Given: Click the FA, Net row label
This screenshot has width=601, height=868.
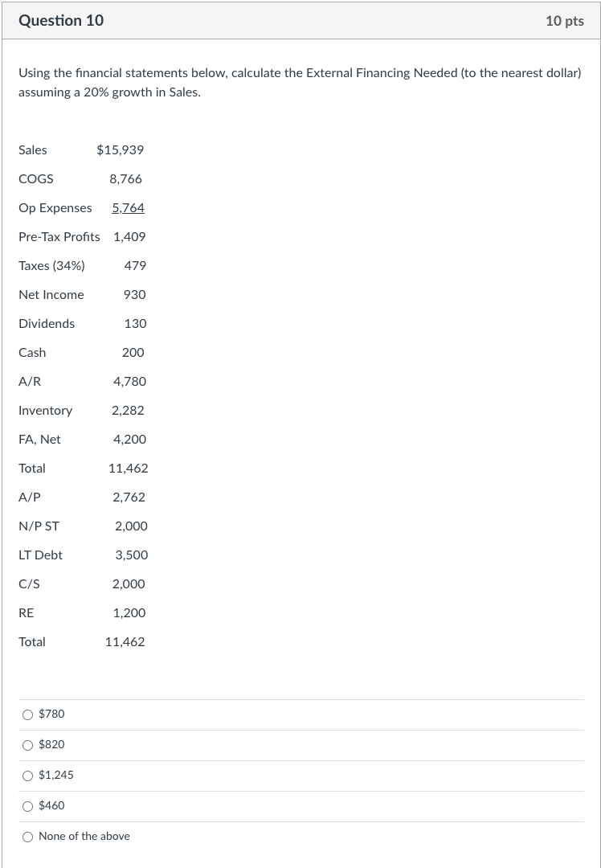Looking at the screenshot, I should [39, 440].
